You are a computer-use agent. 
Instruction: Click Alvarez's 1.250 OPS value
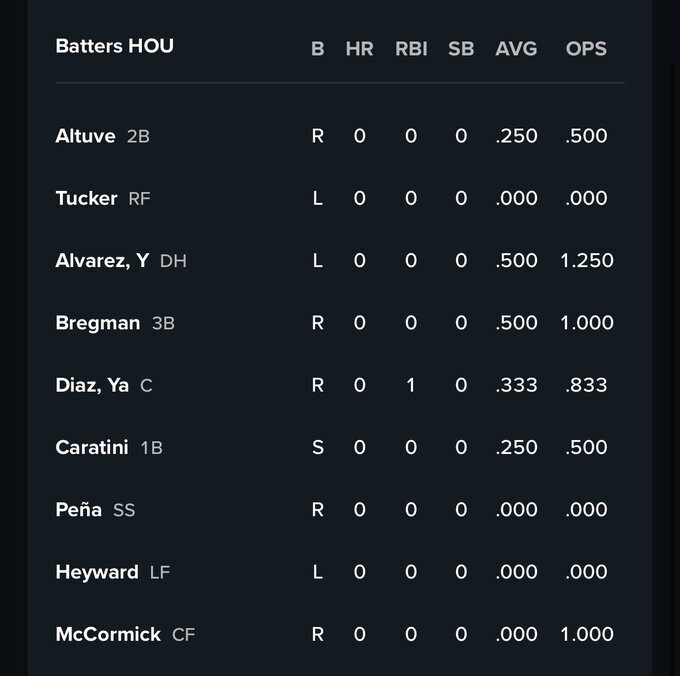[x=587, y=261]
